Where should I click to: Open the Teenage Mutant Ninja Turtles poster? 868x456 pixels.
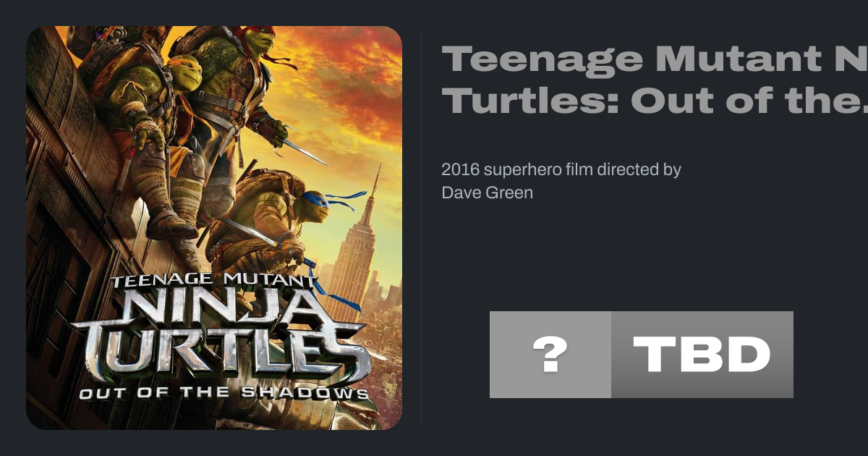214,228
